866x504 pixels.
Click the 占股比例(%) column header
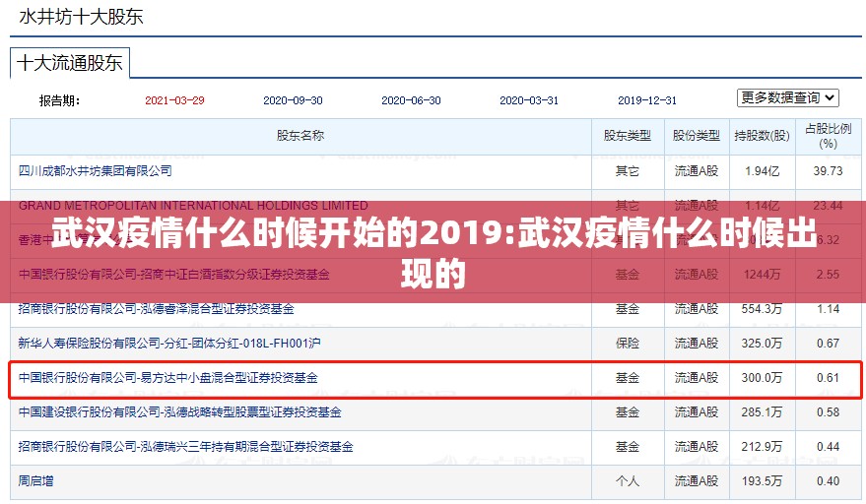[828, 136]
